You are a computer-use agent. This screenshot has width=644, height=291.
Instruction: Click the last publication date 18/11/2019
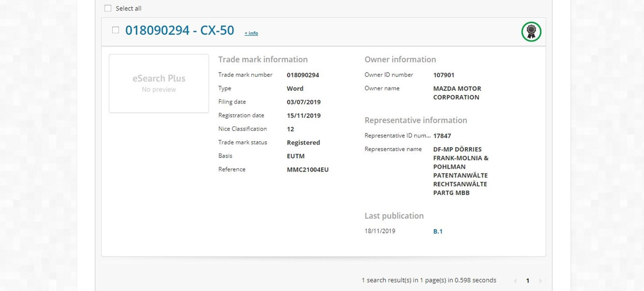coord(380,231)
